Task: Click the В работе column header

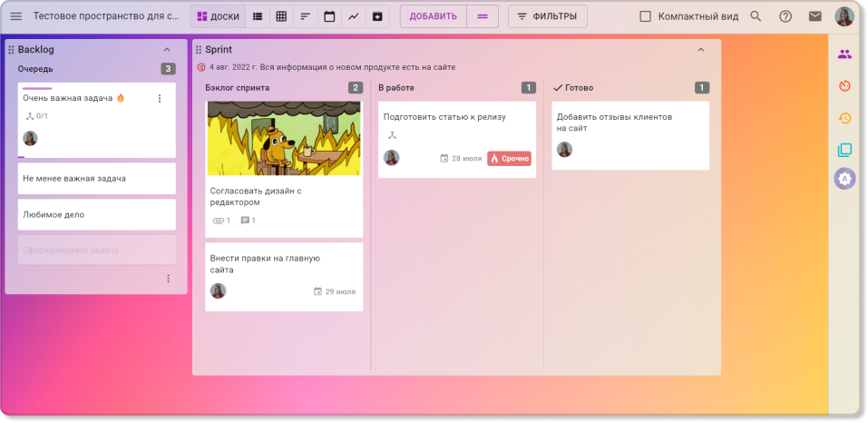Action: click(x=396, y=87)
